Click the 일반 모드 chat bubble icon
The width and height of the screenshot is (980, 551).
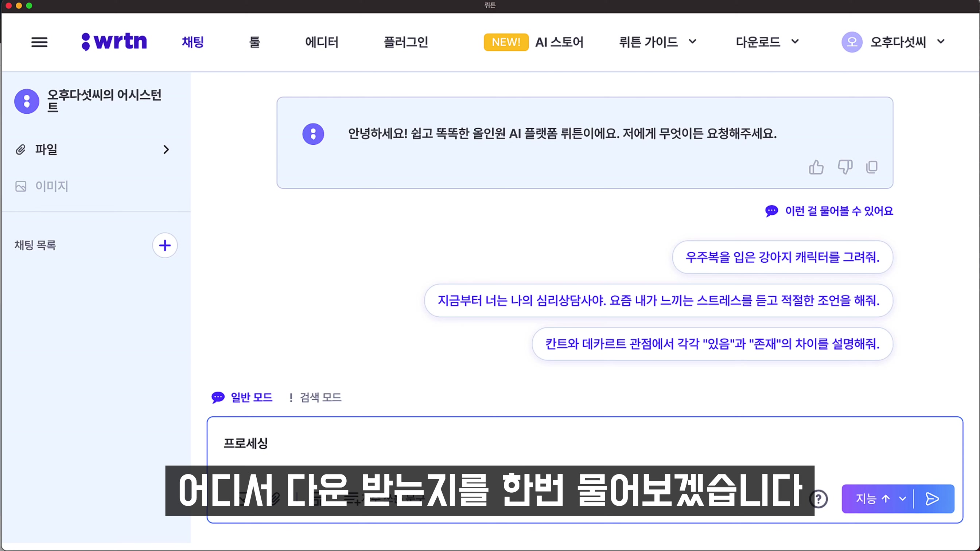218,397
